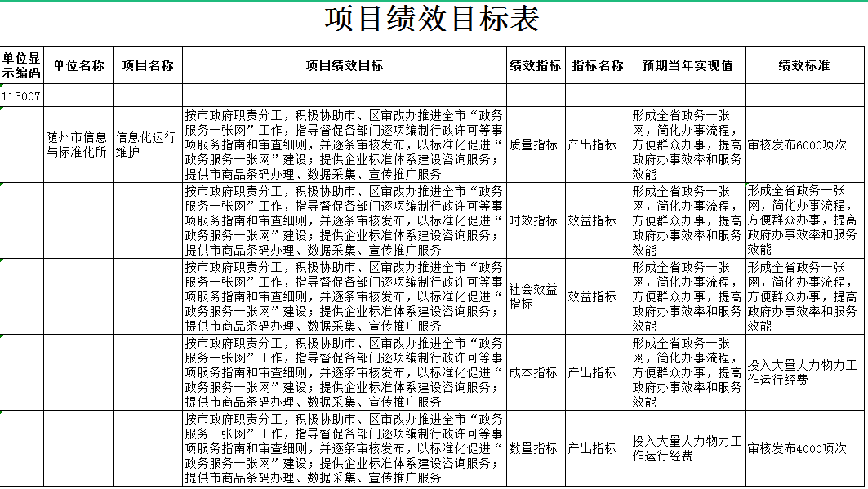
Task: Select the 项目名称 column header
Action: tap(148, 65)
